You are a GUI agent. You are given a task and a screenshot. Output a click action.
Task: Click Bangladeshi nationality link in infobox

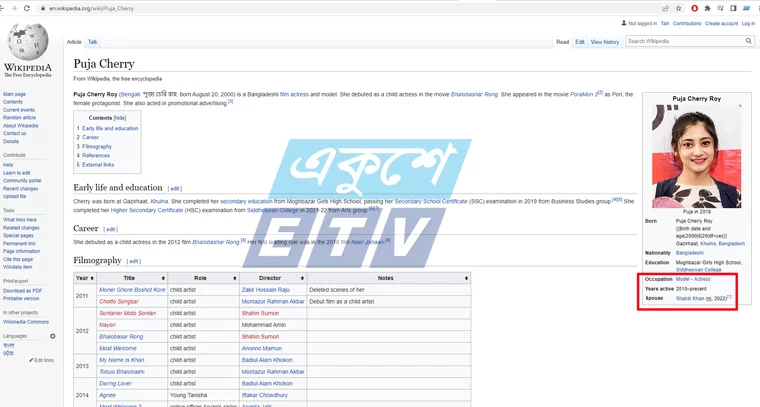(x=689, y=253)
